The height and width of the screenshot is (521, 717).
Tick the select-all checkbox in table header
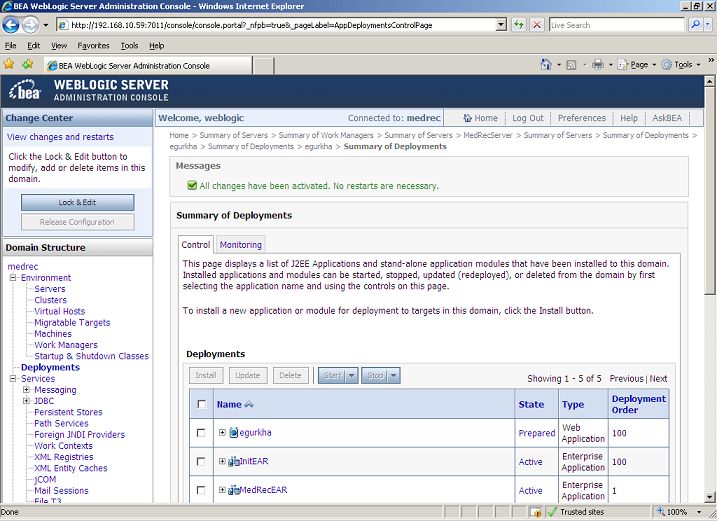click(x=201, y=404)
